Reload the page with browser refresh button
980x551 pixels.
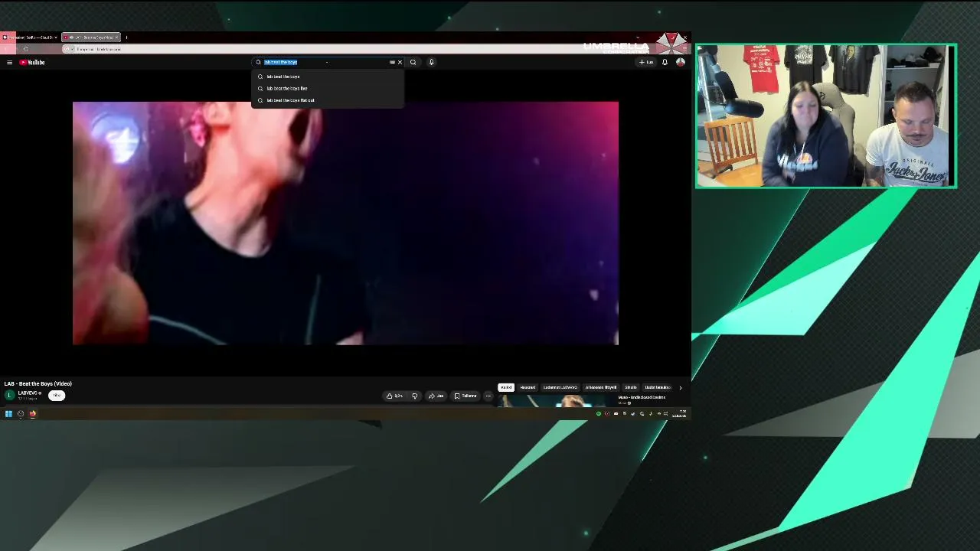tap(25, 49)
